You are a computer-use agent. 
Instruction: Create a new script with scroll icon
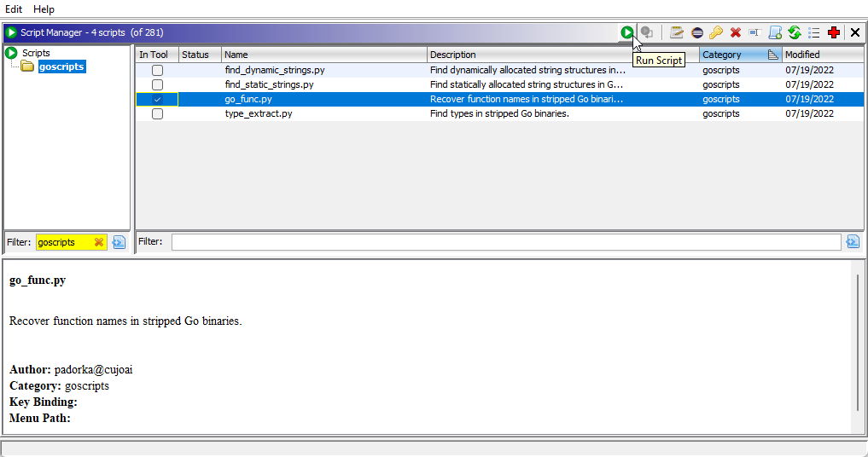[775, 32]
